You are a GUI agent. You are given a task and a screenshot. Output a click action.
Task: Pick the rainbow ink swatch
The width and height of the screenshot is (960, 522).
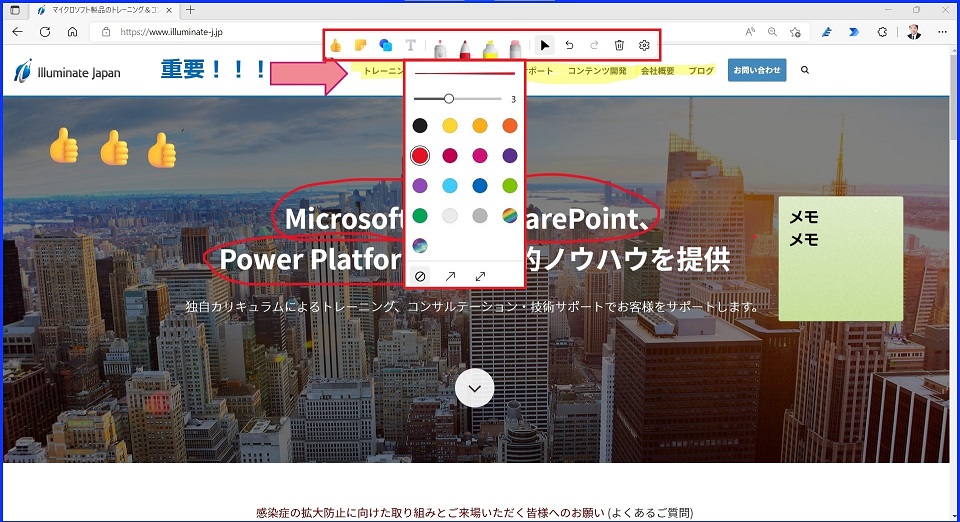pyautogui.click(x=510, y=215)
